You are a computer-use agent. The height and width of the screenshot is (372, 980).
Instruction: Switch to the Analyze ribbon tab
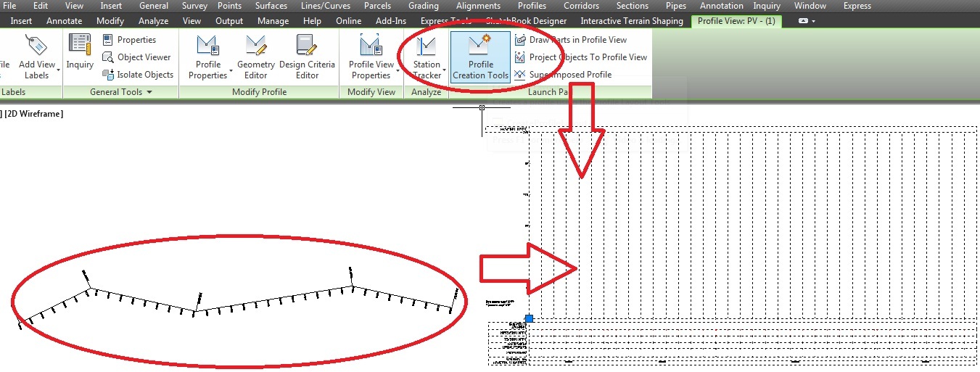click(x=153, y=21)
